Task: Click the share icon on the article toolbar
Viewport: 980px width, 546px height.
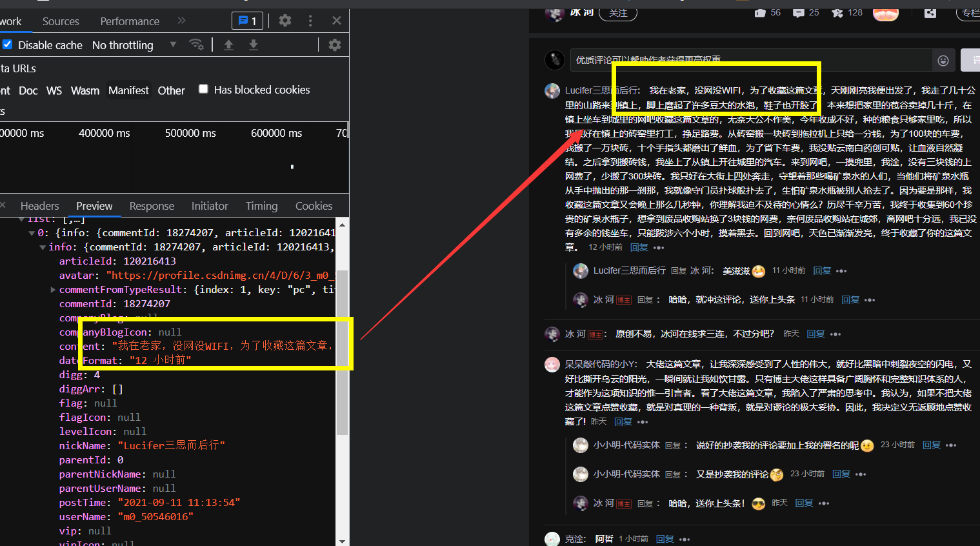Action: (929, 13)
